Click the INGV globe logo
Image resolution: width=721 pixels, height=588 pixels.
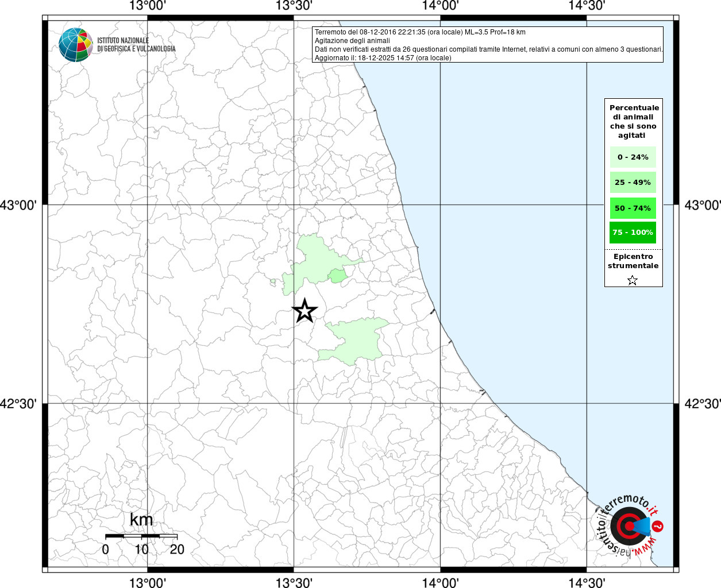click(x=75, y=45)
